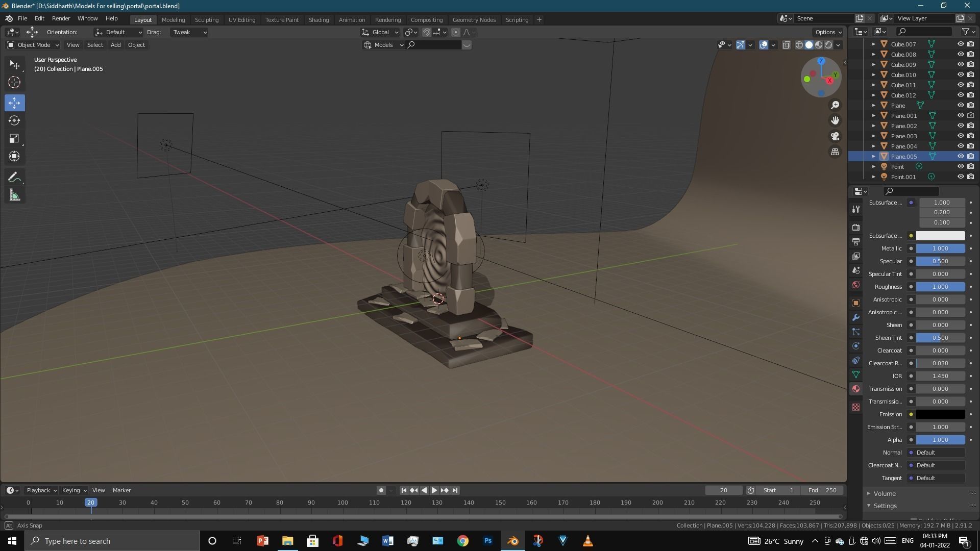
Task: Click the Normal Default socket button
Action: [x=937, y=453]
